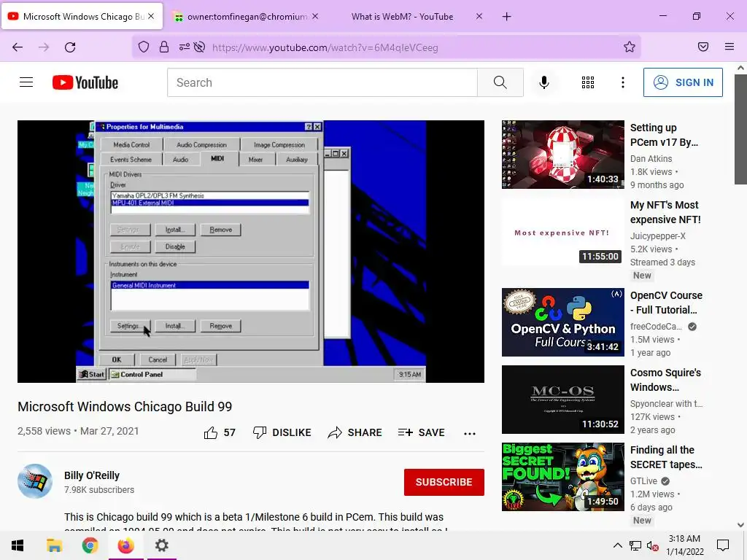This screenshot has height=560, width=747.
Task: Open the Dan Atkins channel name
Action: click(x=651, y=158)
